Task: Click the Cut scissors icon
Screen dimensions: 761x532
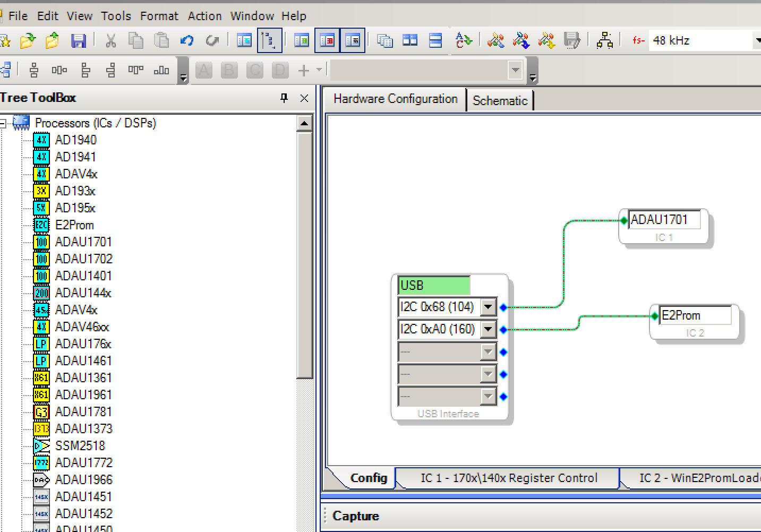Action: point(110,40)
